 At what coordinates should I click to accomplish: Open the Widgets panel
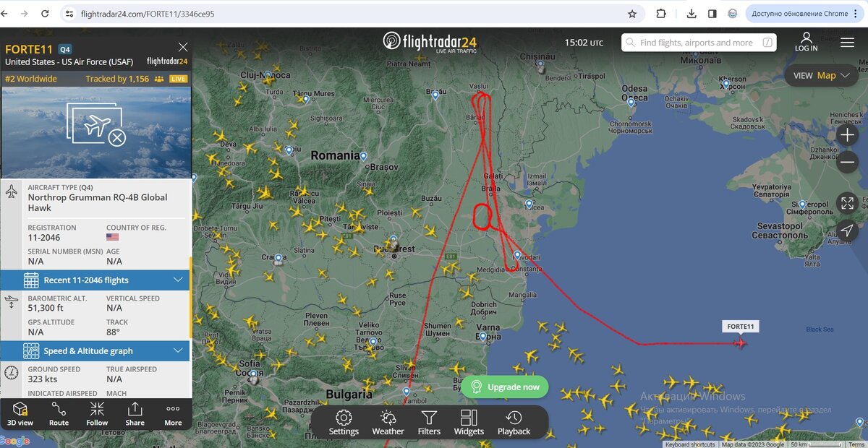pyautogui.click(x=469, y=423)
